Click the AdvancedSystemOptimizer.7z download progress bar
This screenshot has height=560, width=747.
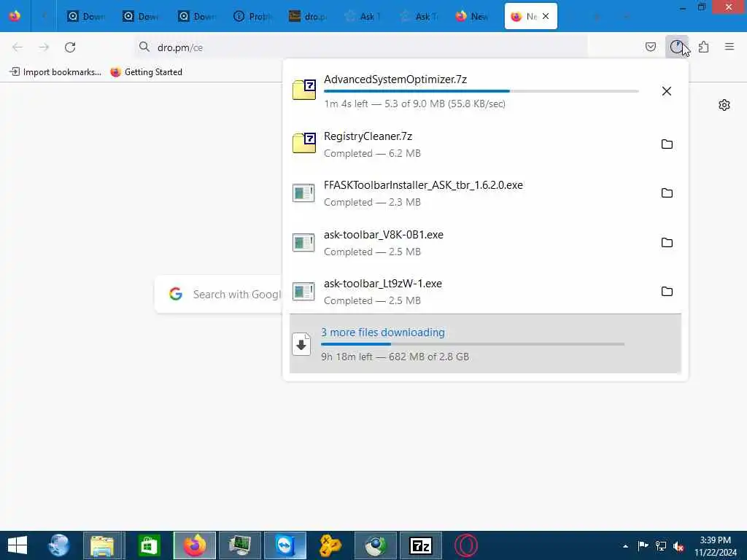point(481,91)
